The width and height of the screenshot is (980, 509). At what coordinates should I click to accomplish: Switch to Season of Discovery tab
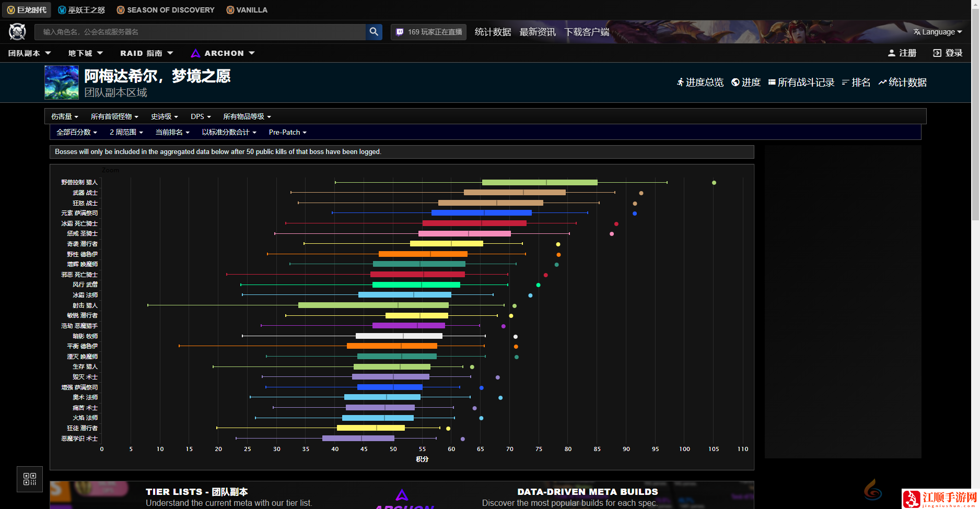[166, 10]
